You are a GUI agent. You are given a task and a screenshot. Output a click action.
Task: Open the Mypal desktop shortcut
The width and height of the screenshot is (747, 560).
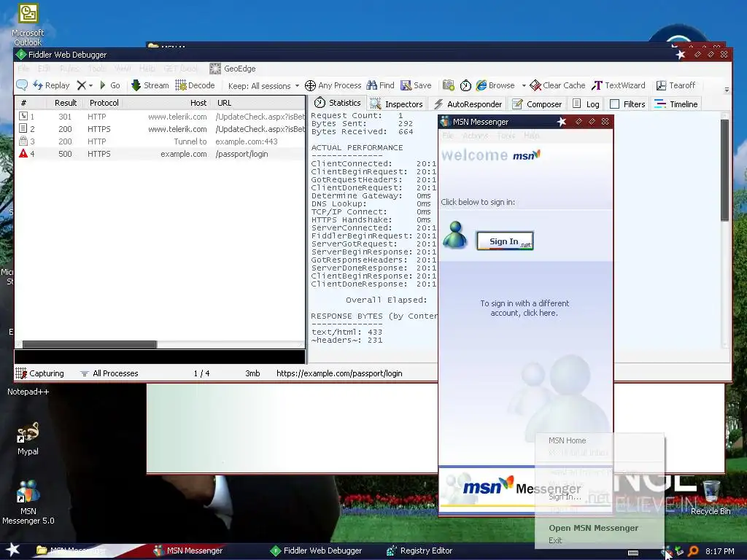point(28,438)
